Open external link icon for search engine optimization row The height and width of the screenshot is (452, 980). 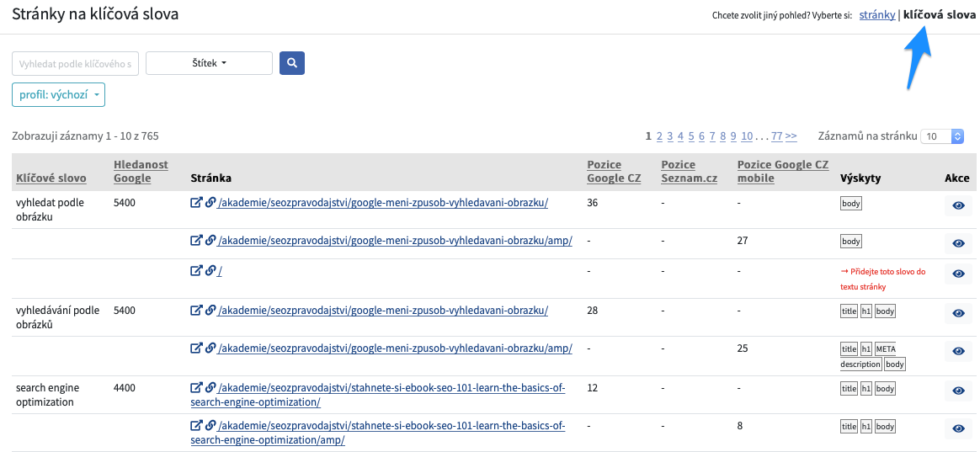[x=196, y=388]
